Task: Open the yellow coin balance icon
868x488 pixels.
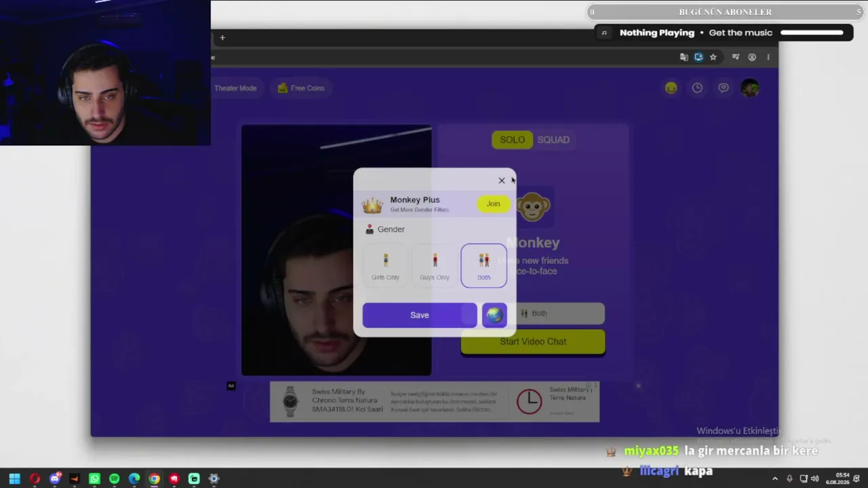Action: click(x=671, y=88)
